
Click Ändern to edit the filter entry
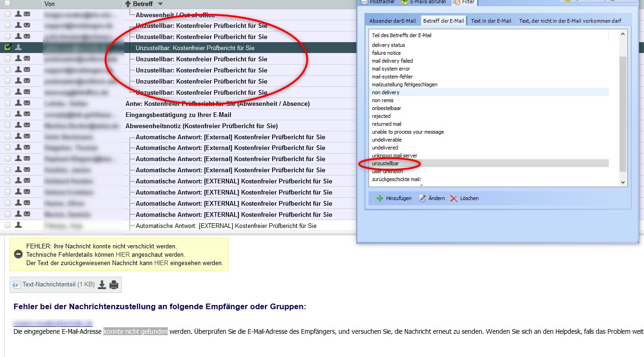(432, 198)
